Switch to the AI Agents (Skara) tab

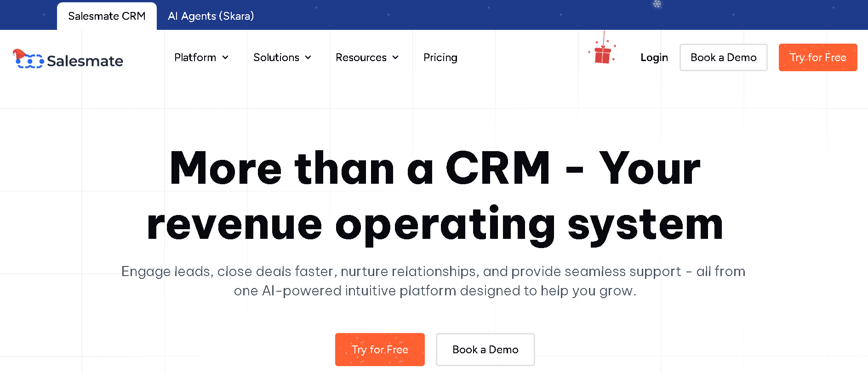(x=211, y=16)
